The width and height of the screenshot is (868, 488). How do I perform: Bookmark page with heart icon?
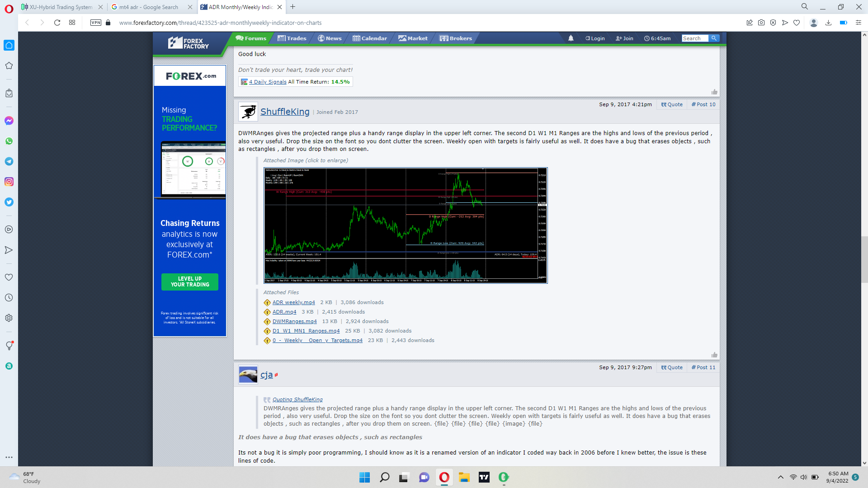coord(797,23)
